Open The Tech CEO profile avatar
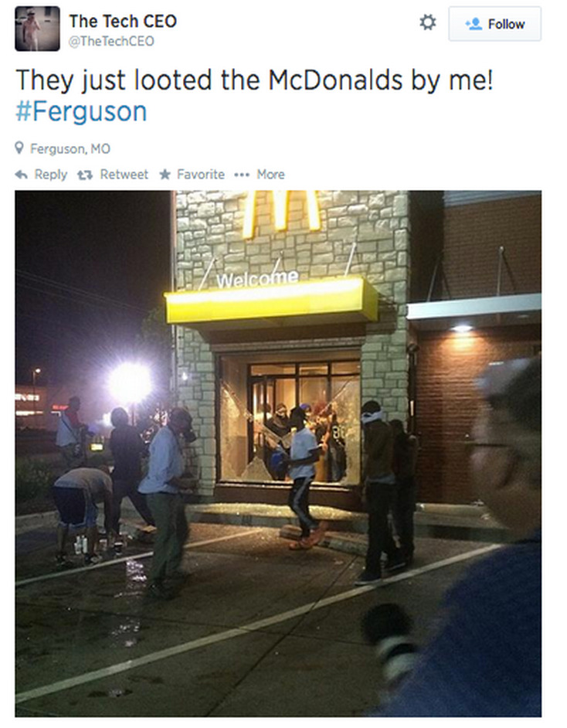The height and width of the screenshot is (728, 567). coord(37,29)
